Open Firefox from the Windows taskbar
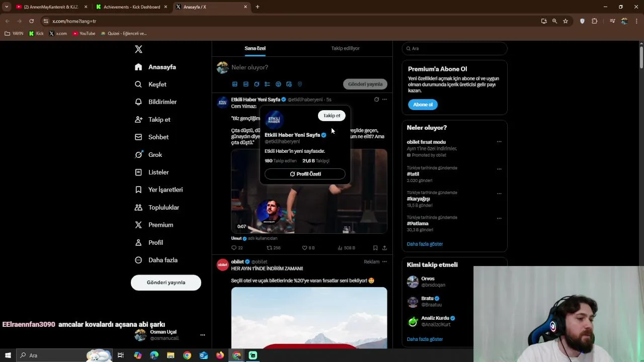This screenshot has height=362, width=644. tap(220, 355)
